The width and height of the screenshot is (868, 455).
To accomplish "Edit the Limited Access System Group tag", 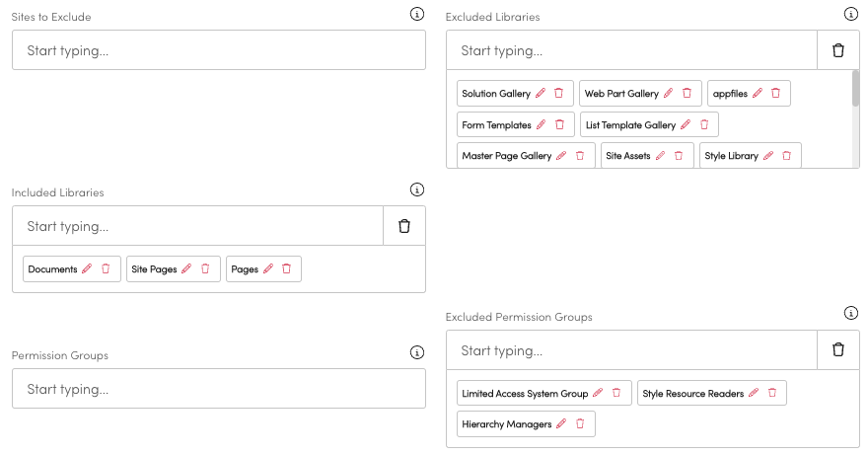I will pyautogui.click(x=598, y=393).
